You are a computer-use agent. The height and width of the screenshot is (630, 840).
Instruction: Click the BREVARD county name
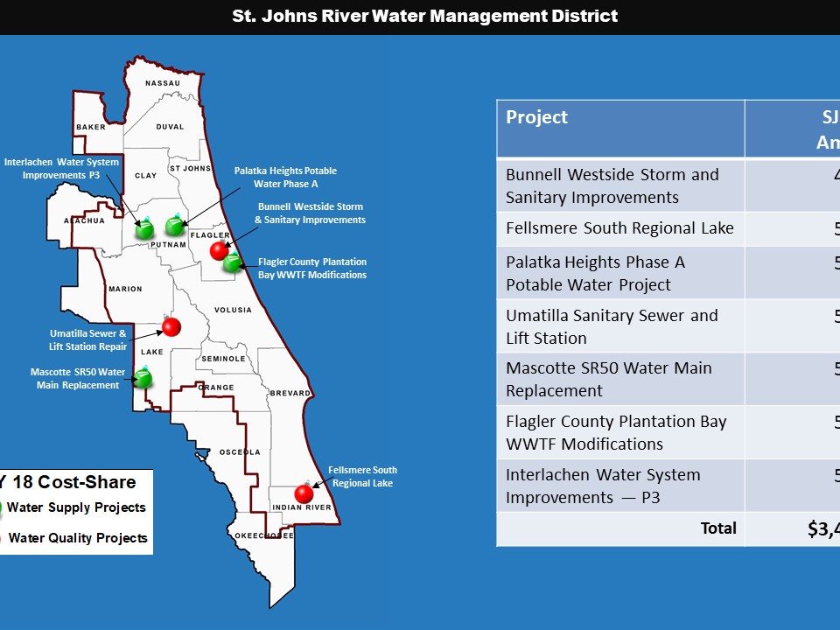coord(290,393)
